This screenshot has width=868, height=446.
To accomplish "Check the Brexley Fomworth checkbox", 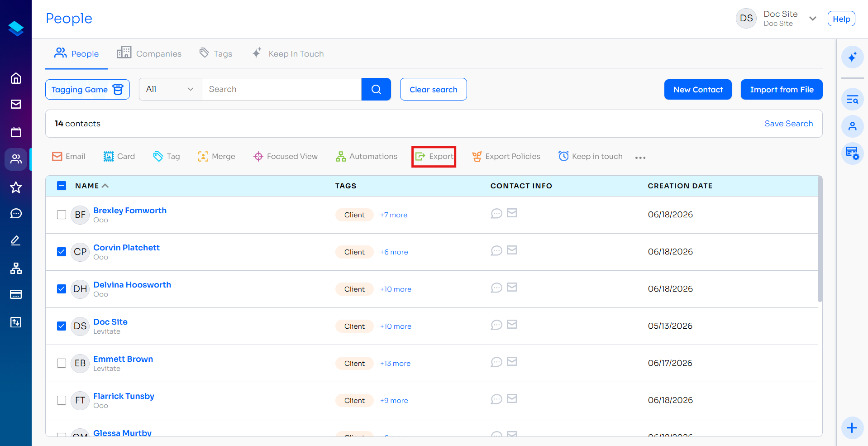I will 62,215.
